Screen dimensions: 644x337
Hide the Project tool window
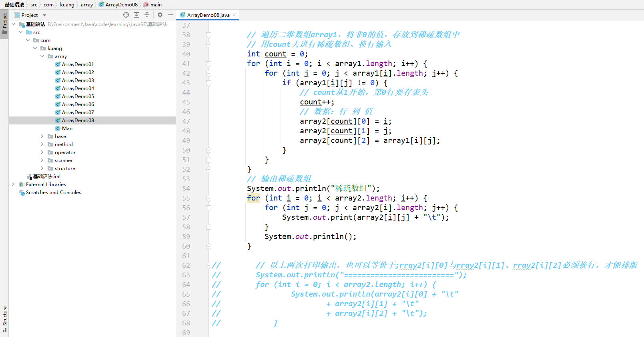click(171, 15)
